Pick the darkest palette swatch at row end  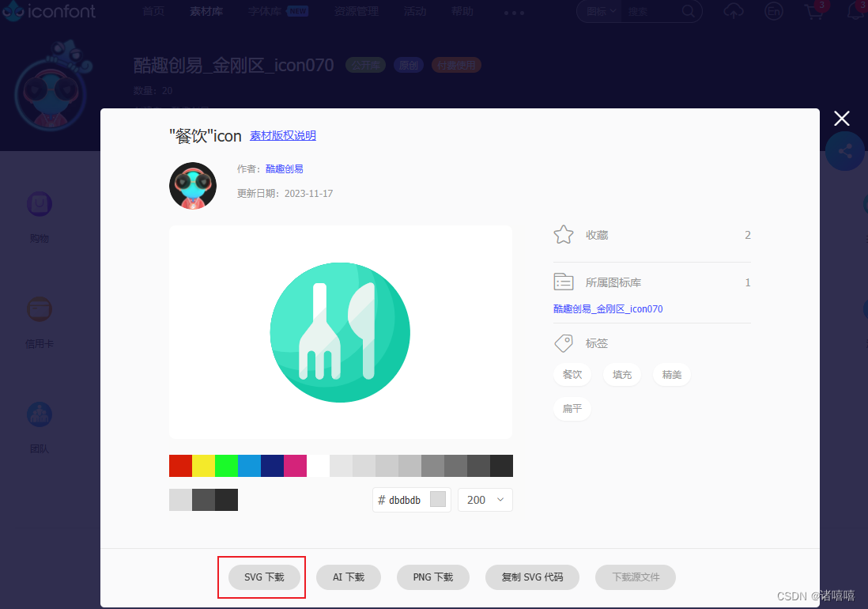[x=501, y=466]
